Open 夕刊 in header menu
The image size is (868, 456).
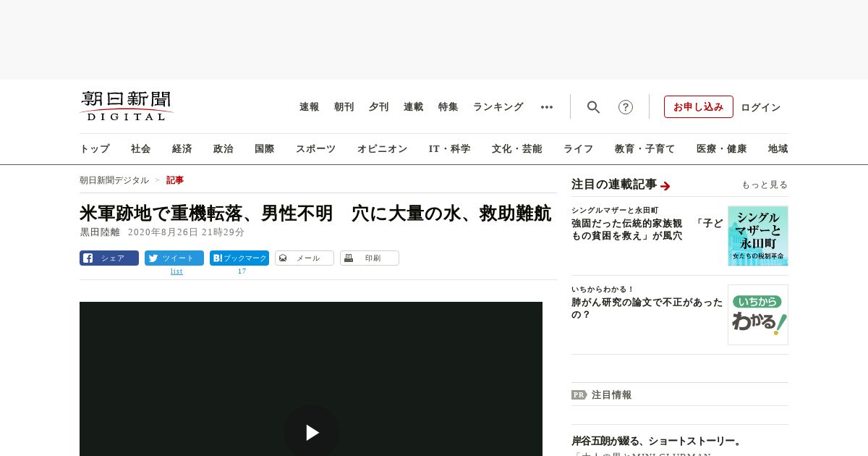[379, 107]
